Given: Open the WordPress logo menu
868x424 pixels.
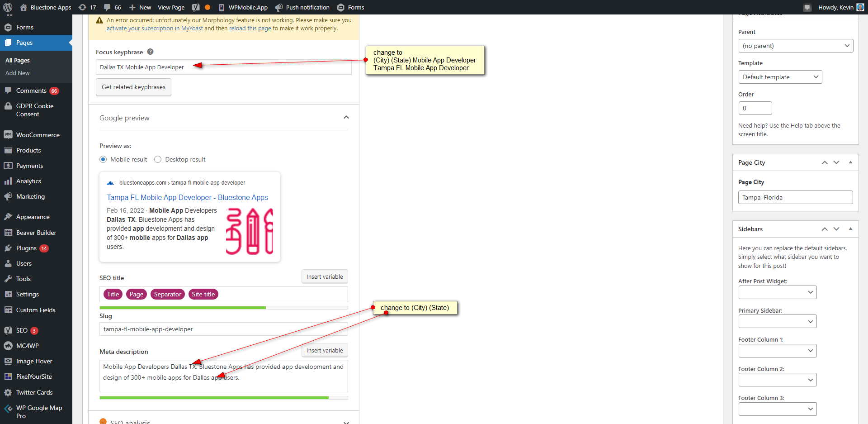Looking at the screenshot, I should [x=8, y=7].
